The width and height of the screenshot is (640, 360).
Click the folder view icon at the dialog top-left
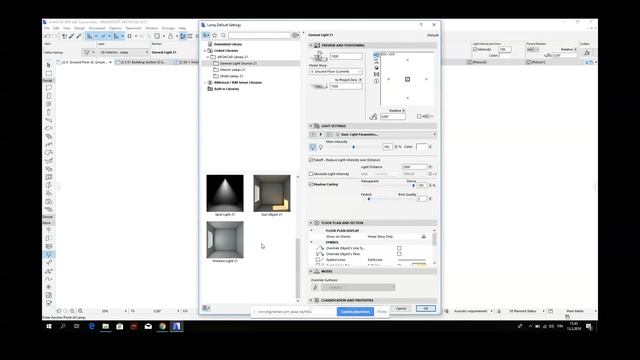coord(206,36)
